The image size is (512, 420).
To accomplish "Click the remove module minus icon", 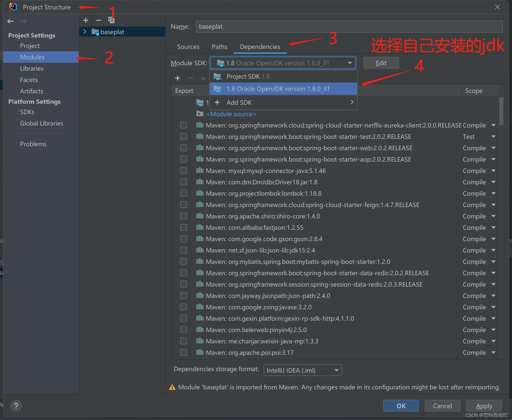I will 98,20.
